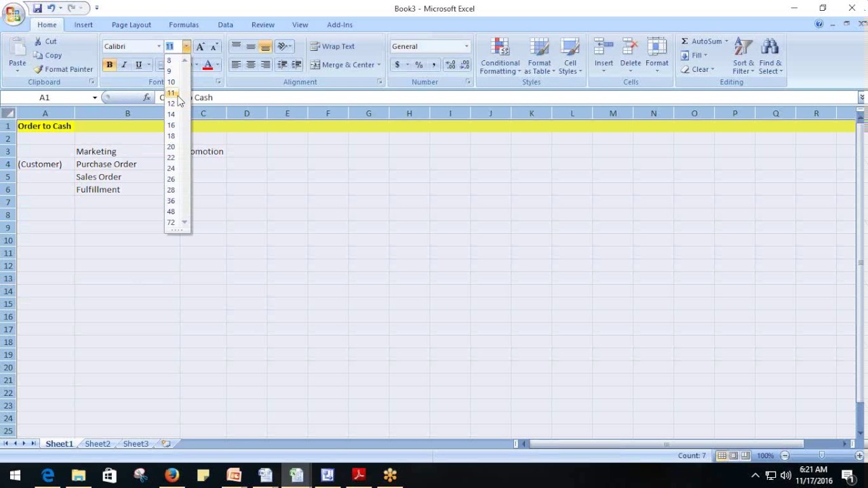Image resolution: width=868 pixels, height=488 pixels.
Task: Save the workbook from the Quick Access Toolbar
Action: pyautogui.click(x=37, y=8)
